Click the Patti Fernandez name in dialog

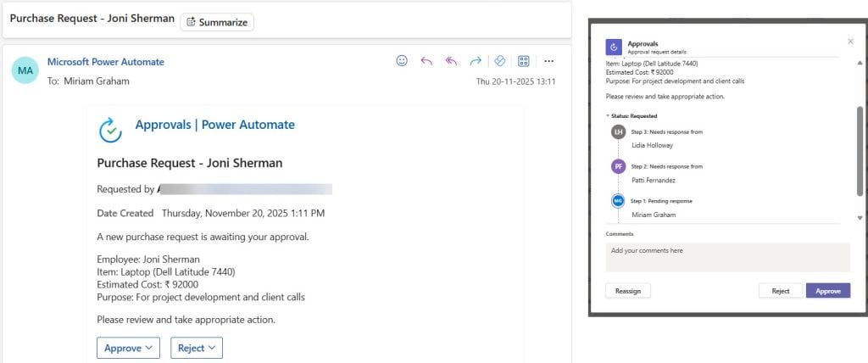pyautogui.click(x=654, y=180)
